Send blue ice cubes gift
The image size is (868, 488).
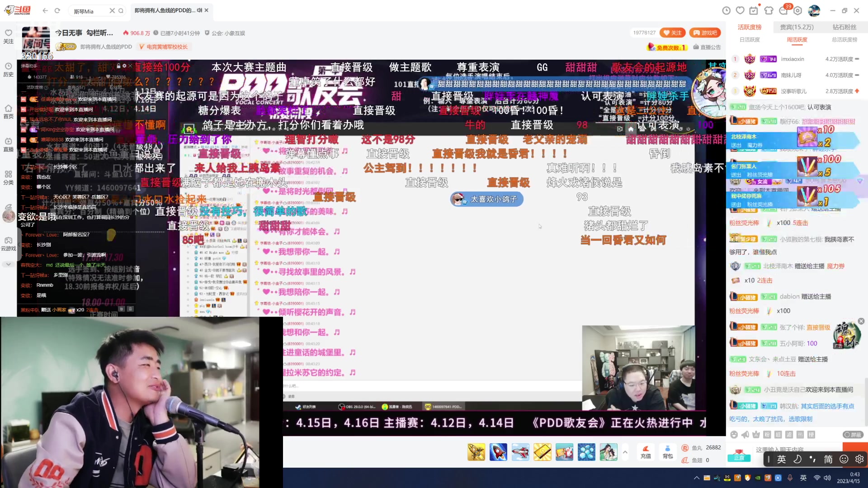[586, 452]
